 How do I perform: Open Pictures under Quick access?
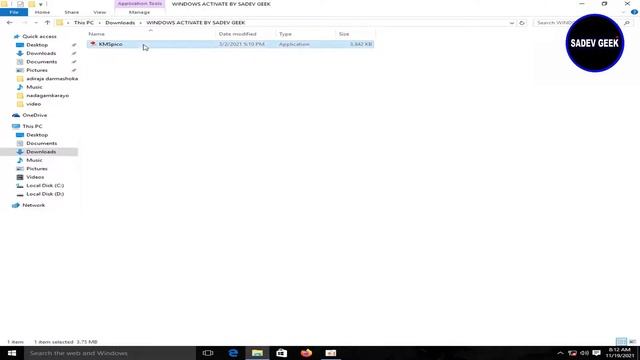click(x=37, y=70)
